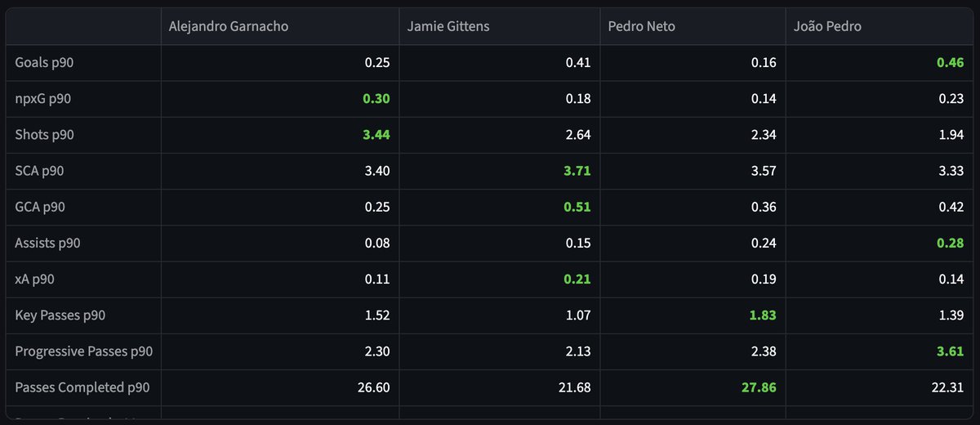Image resolution: width=980 pixels, height=425 pixels.
Task: Click Gittens' SCA value 3.71
Action: (x=577, y=171)
